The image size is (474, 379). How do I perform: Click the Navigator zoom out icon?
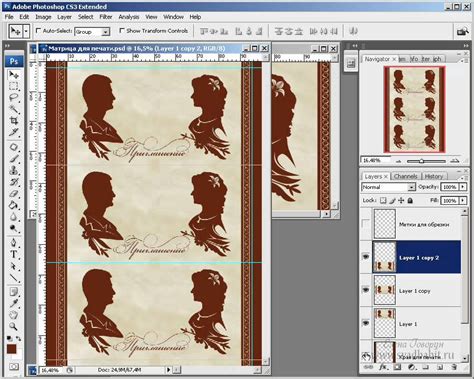click(x=399, y=161)
